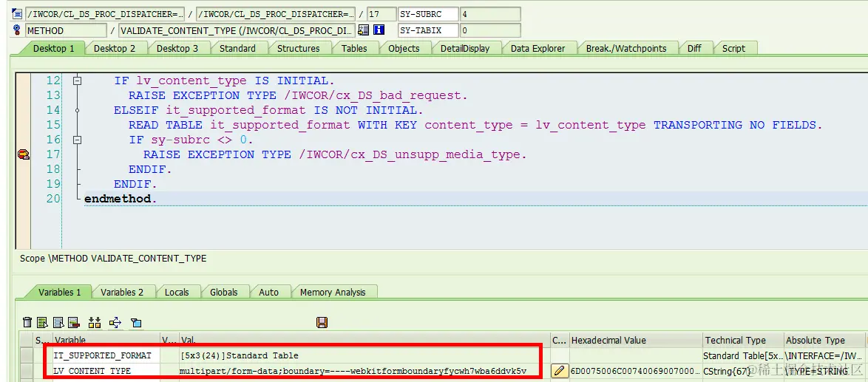Select the Desktop 1 tab
The height and width of the screenshot is (382, 868).
[54, 48]
